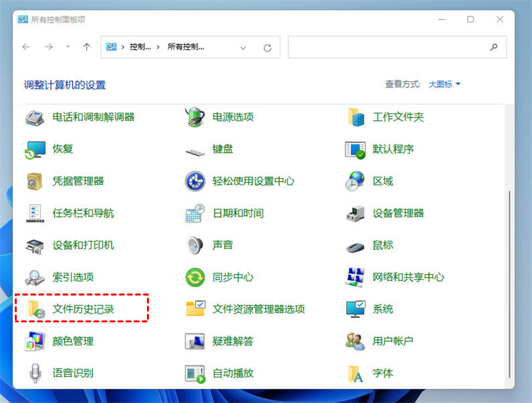Expand the chevron after the control panel icon
The height and width of the screenshot is (403, 532).
[x=123, y=47]
